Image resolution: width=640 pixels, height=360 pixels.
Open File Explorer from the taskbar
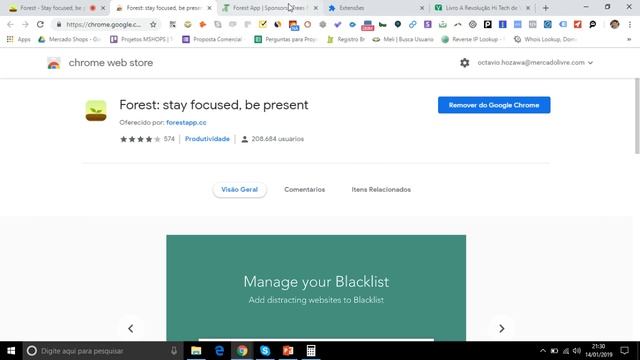(196, 351)
